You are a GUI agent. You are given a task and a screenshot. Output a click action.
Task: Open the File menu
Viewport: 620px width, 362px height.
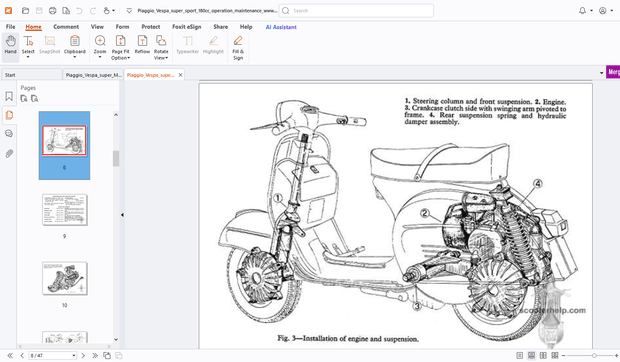[x=11, y=27]
